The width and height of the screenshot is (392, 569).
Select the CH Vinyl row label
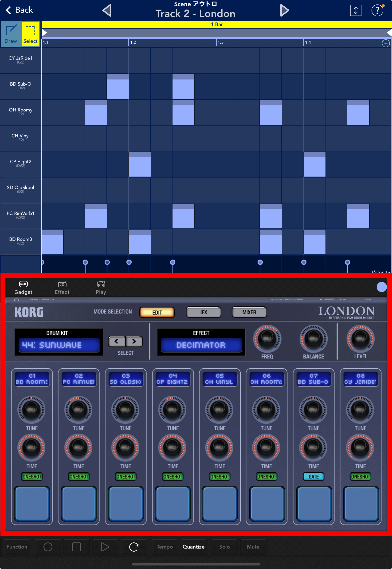21,138
